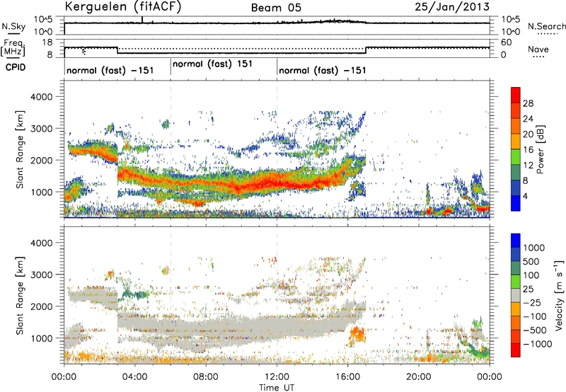Click the "Nave" legend label

(x=538, y=49)
